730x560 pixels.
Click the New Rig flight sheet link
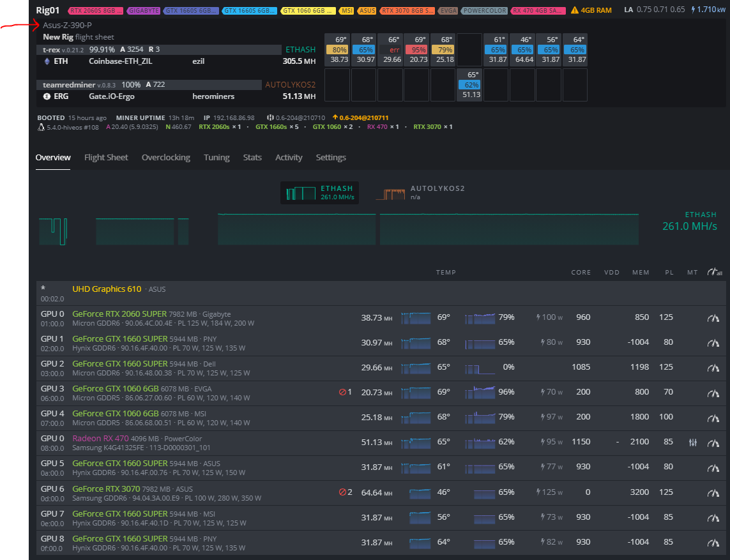point(79,37)
